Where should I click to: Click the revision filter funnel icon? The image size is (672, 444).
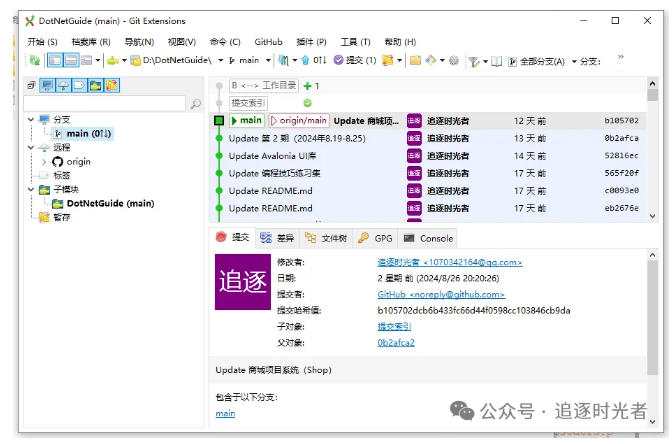474,62
